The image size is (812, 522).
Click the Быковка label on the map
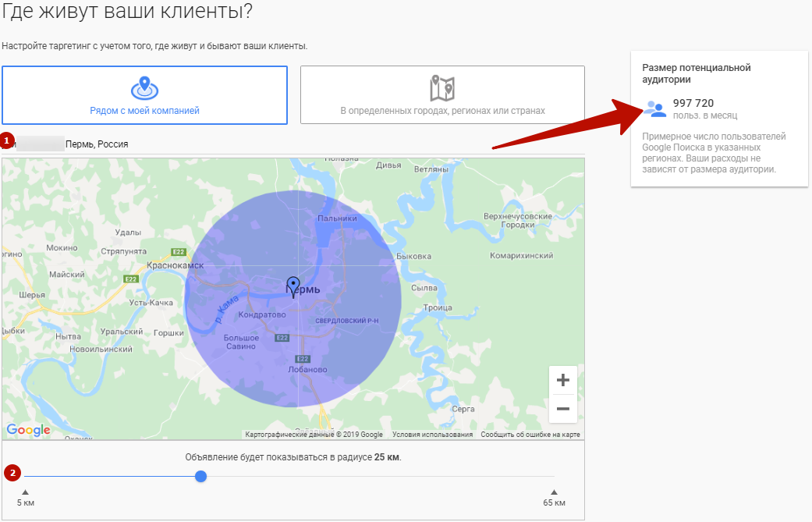(413, 256)
